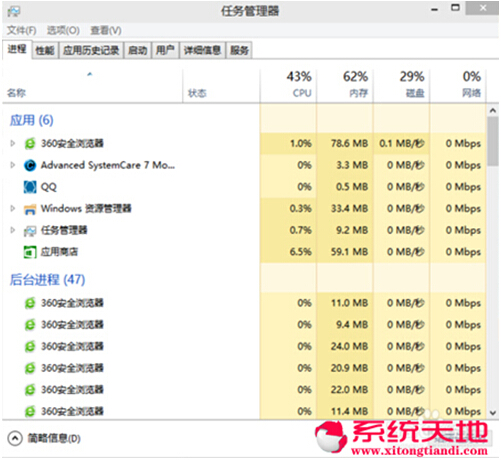This screenshot has width=501, height=460.
Task: Click the scrollbar up arrow
Action: click(493, 111)
